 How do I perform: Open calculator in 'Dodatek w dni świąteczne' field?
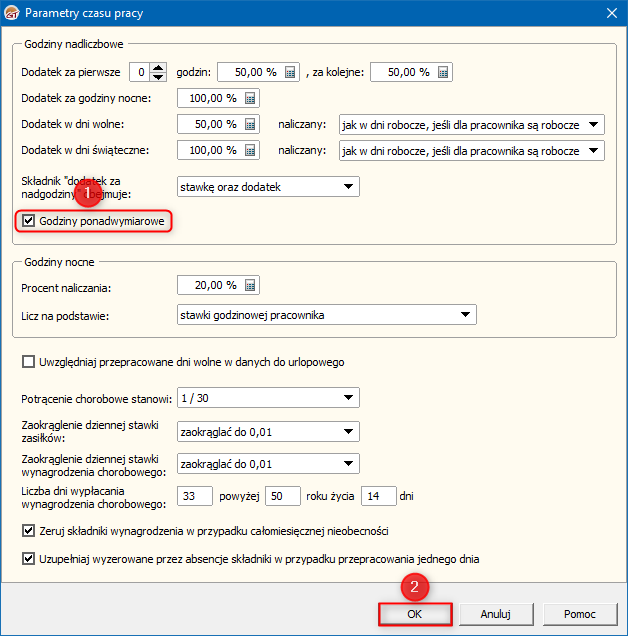250,150
